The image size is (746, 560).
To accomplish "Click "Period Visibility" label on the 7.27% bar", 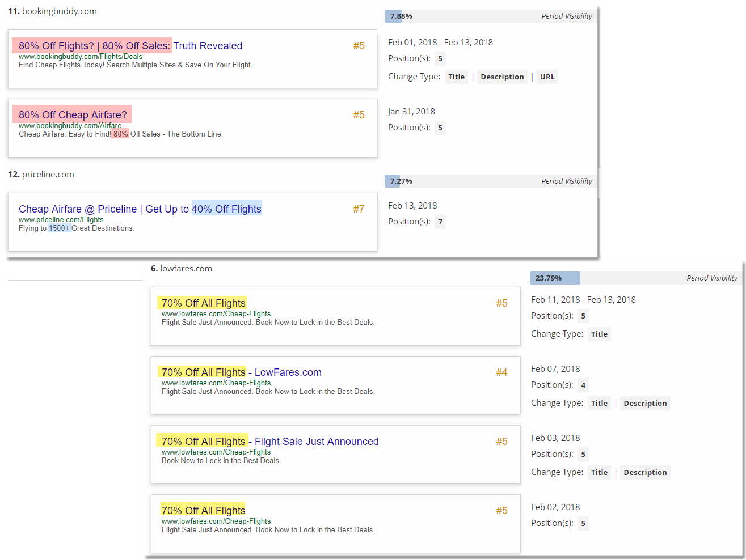I will point(567,181).
